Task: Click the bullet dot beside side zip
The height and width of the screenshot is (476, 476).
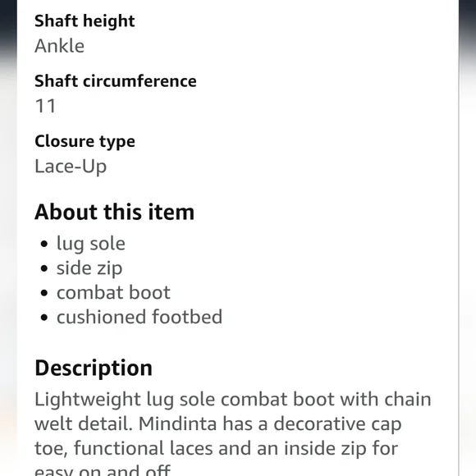Action: [x=44, y=268]
